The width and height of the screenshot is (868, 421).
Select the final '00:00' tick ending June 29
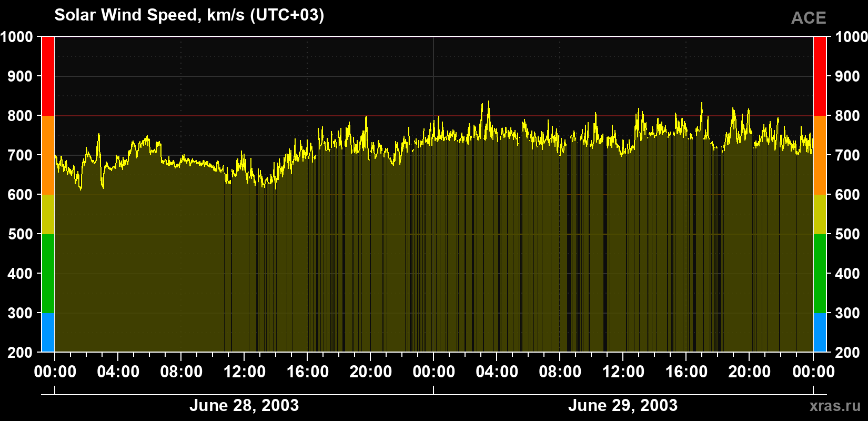tap(813, 372)
